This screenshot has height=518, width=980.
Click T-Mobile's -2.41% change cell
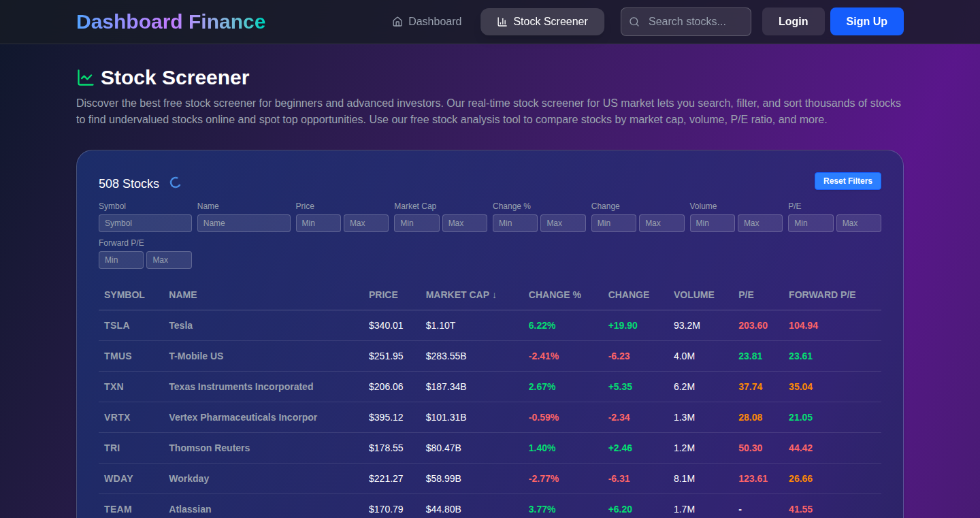tap(544, 356)
